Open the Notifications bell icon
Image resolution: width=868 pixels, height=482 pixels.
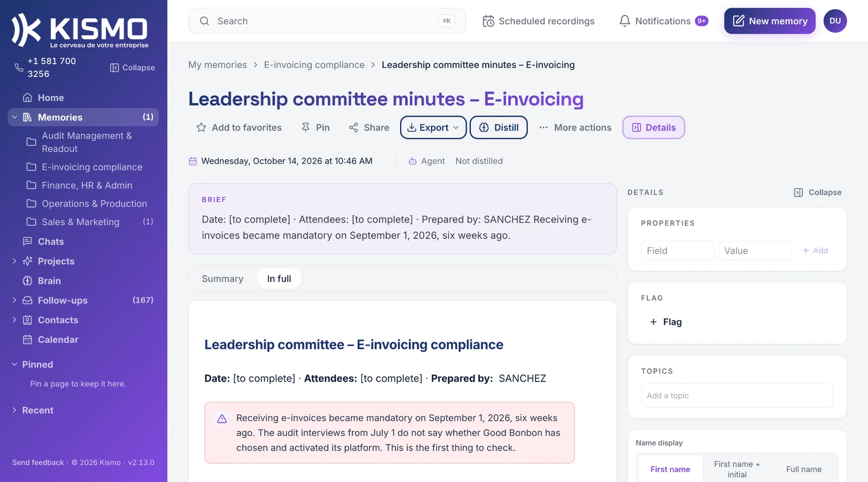pyautogui.click(x=625, y=21)
